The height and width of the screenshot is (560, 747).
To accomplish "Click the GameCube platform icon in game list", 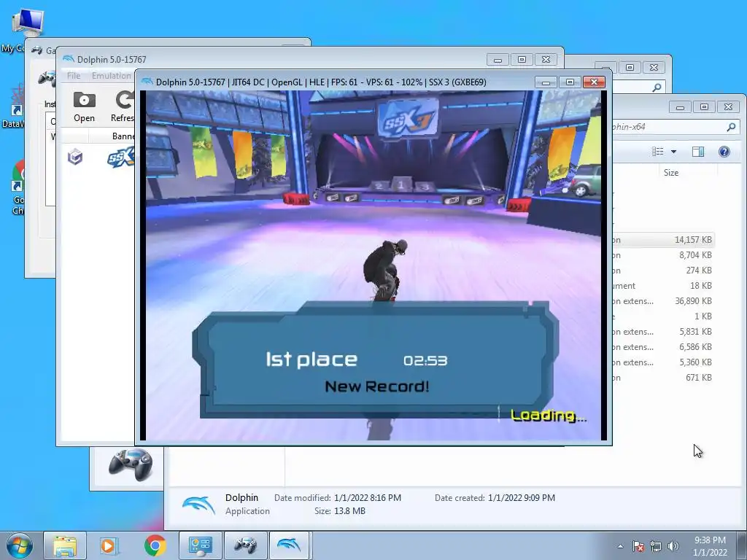I will click(75, 157).
